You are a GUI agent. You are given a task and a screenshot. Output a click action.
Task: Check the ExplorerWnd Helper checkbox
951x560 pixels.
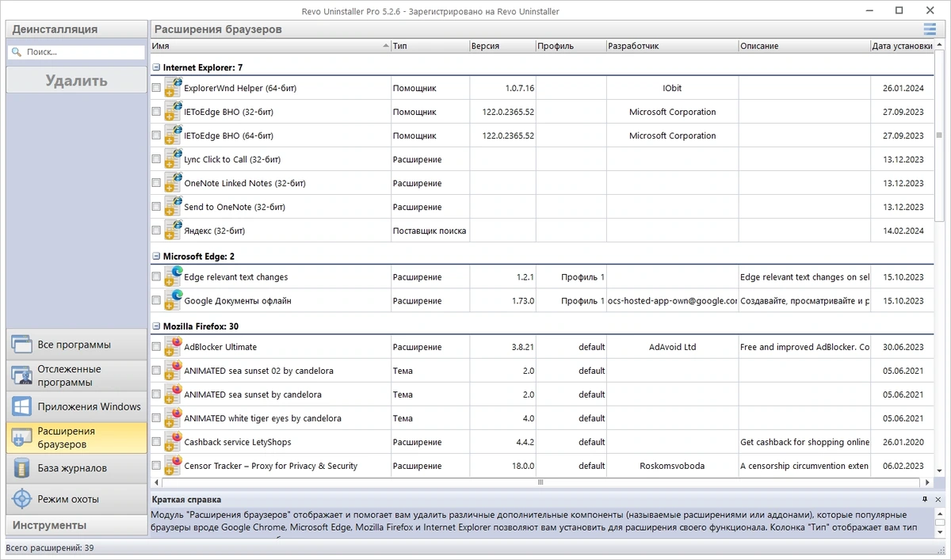[156, 88]
